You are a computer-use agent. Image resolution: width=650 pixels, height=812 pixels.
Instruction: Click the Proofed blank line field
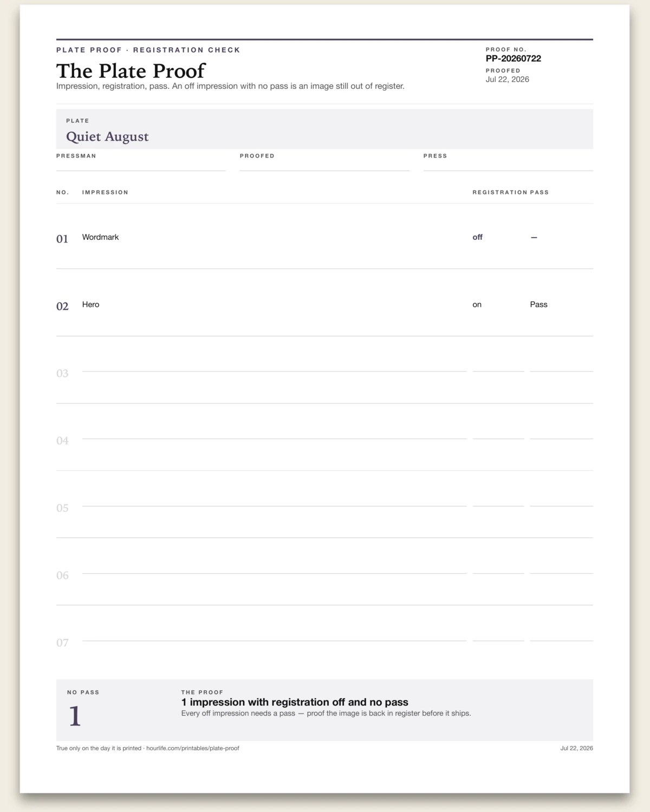(324, 166)
